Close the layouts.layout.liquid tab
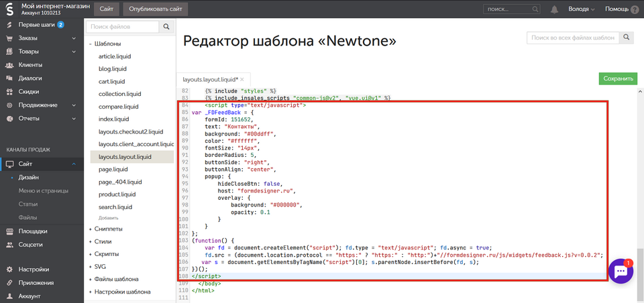The width and height of the screenshot is (644, 303). tap(243, 79)
